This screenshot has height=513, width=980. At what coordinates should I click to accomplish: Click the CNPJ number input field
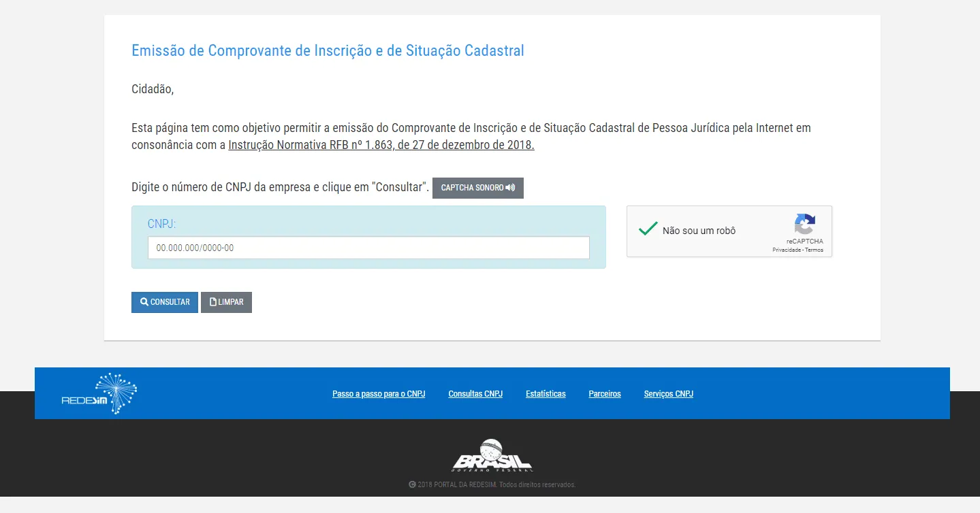point(368,248)
